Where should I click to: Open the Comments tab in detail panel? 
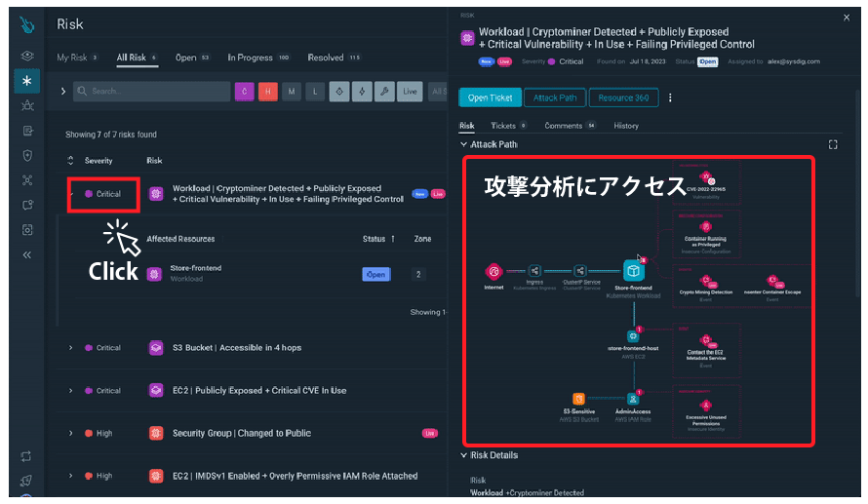[x=563, y=126]
